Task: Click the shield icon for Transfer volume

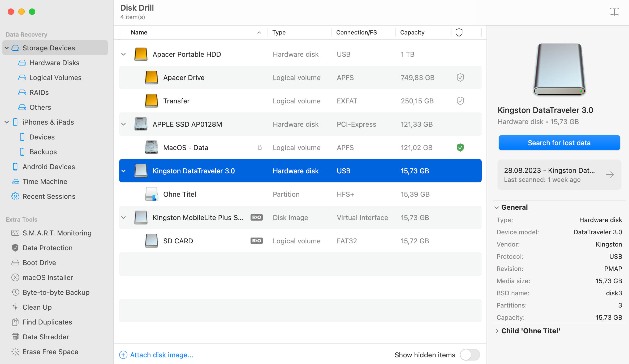Action: point(460,100)
